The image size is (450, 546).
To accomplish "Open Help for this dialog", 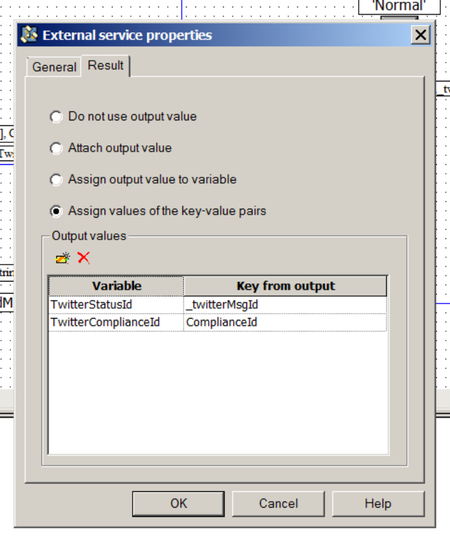I will pos(378,504).
